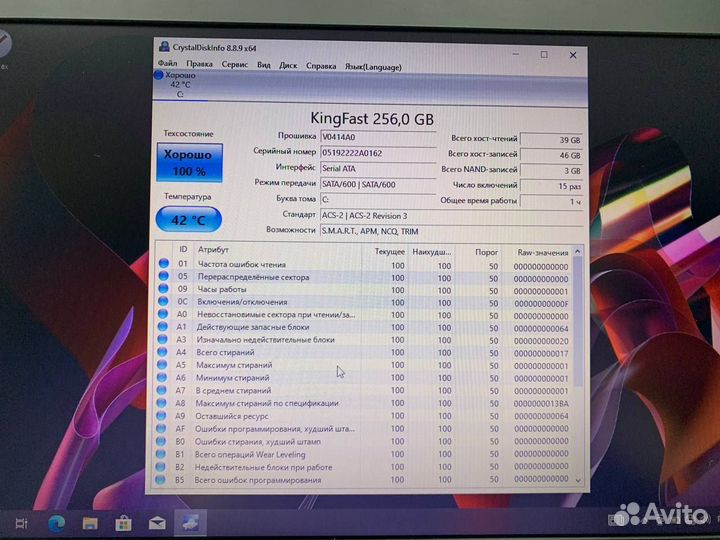
Task: Open the Диск menu
Action: (x=288, y=66)
